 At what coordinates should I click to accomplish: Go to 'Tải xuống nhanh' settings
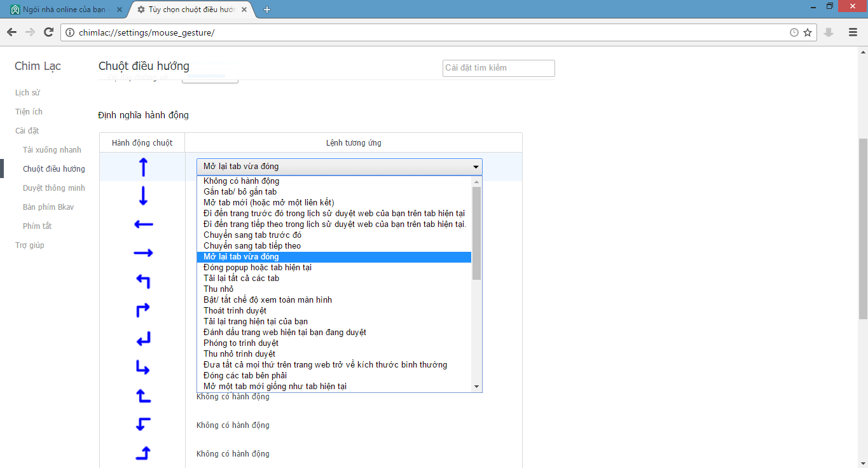52,150
